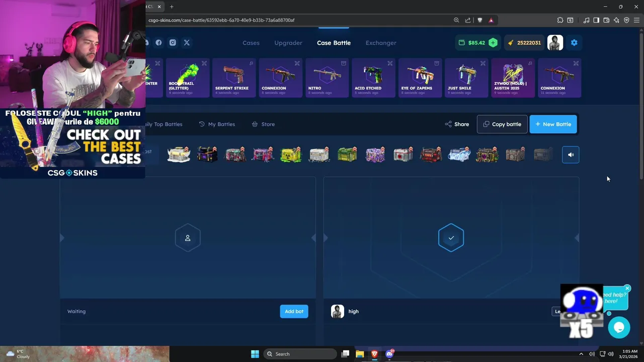
Task: Create a New Battle
Action: coord(553,124)
